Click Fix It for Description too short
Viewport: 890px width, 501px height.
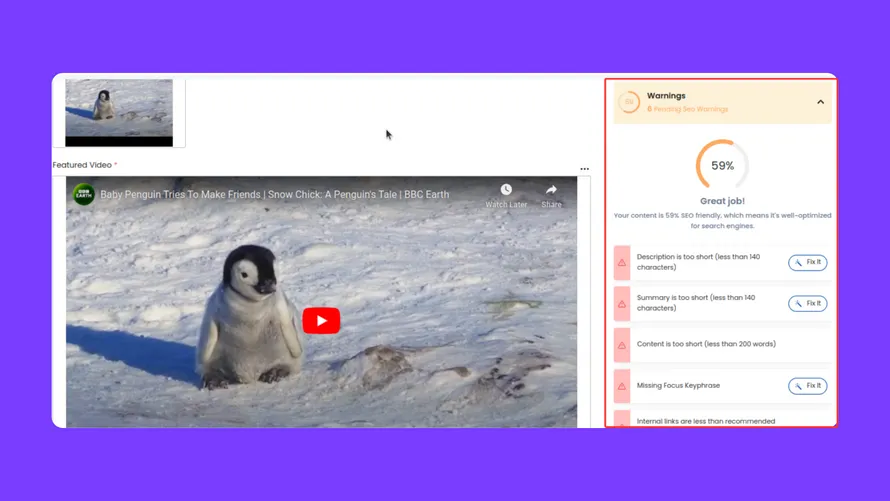(807, 263)
